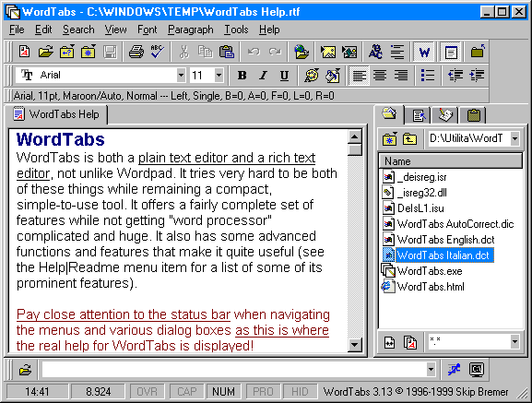
Task: Click the Paste clipboard icon
Action: click(227, 52)
